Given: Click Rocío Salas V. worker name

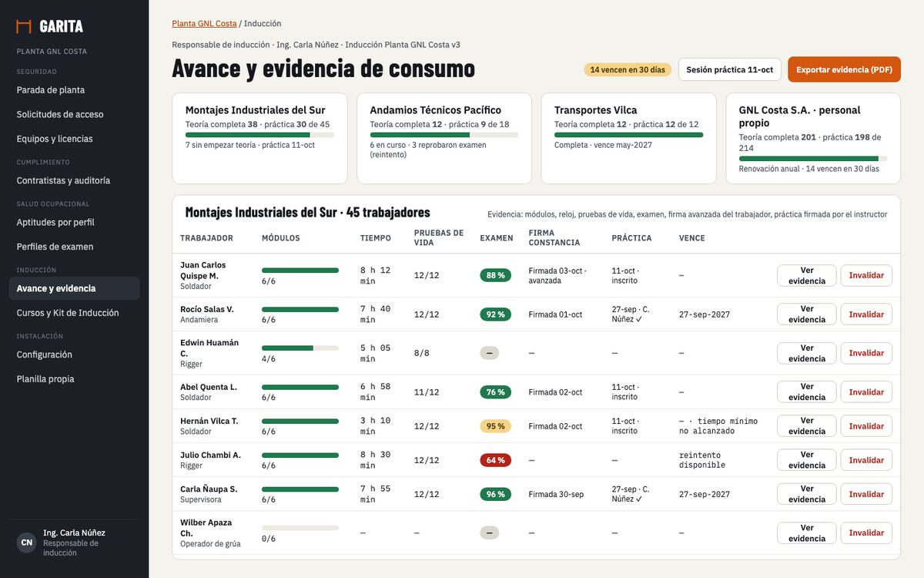Looking at the screenshot, I should 207,309.
